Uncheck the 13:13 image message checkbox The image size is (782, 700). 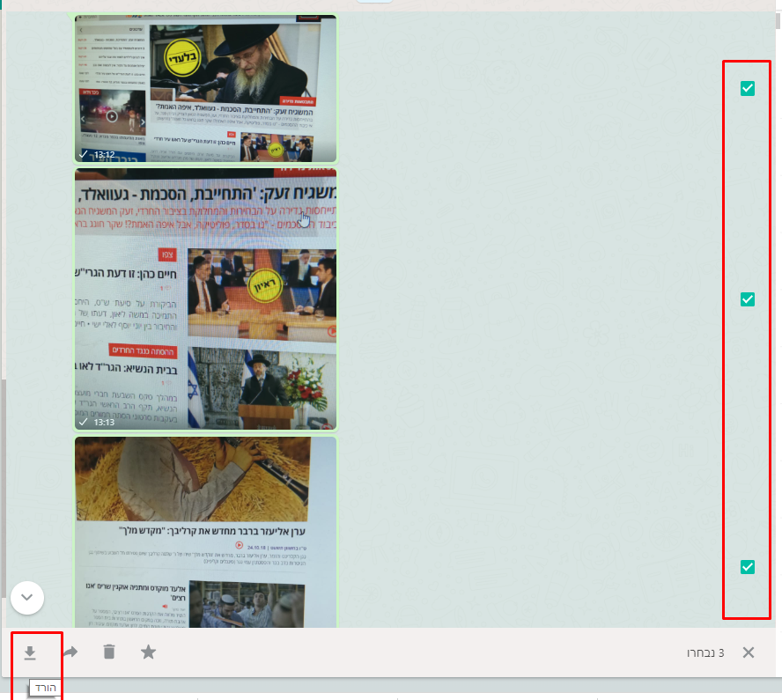tap(748, 299)
